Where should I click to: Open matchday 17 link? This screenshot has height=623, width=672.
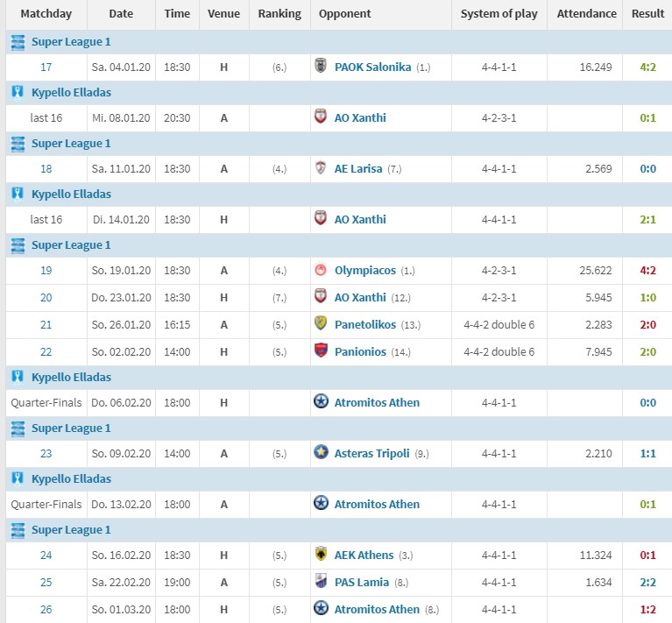point(46,67)
